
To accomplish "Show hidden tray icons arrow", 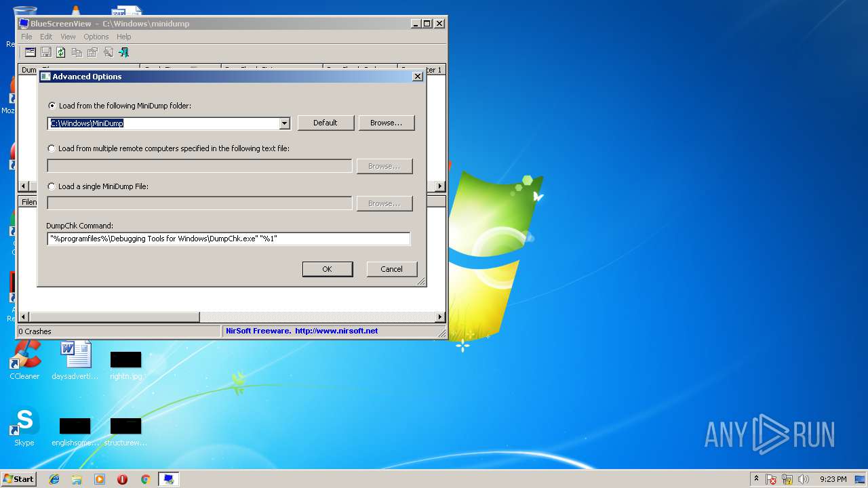I will coord(756,479).
